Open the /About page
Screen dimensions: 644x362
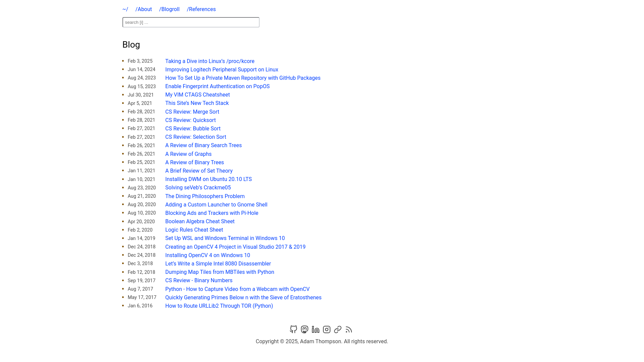pyautogui.click(x=144, y=9)
